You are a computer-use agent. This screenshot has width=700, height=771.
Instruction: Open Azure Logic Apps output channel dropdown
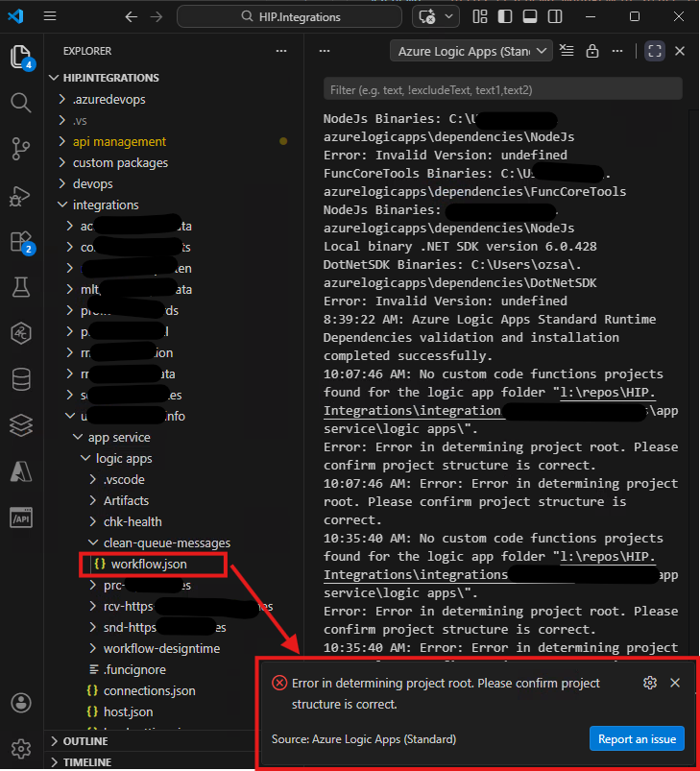(471, 51)
